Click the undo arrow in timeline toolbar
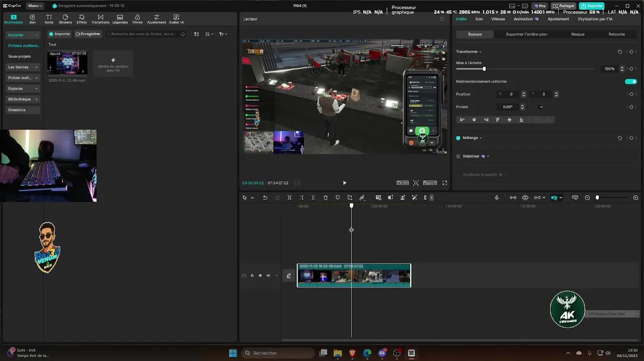Image resolution: width=644 pixels, height=361 pixels. 265,198
